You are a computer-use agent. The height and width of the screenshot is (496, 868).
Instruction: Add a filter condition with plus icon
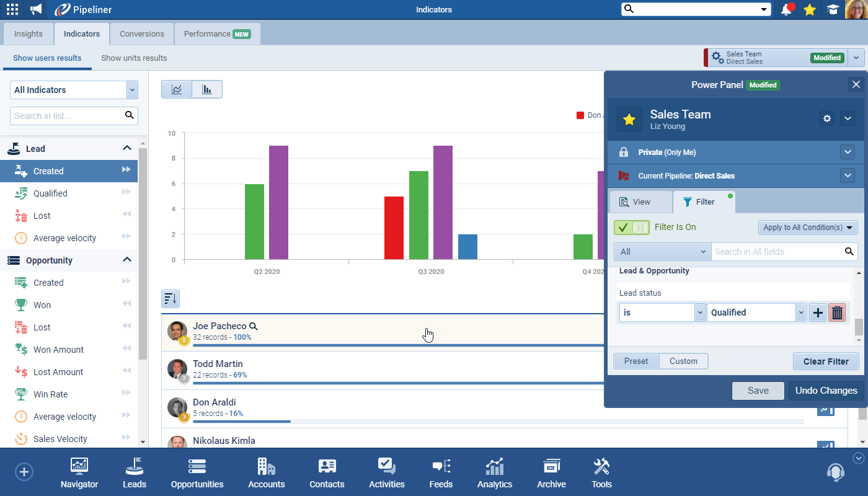click(818, 312)
